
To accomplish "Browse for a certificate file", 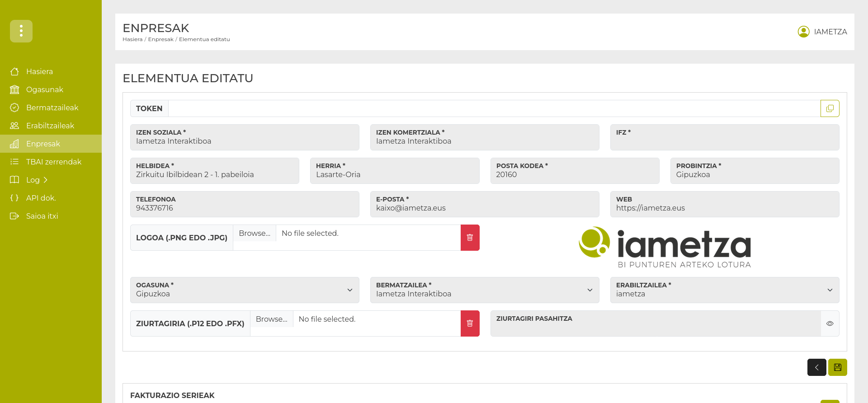I will [272, 319].
